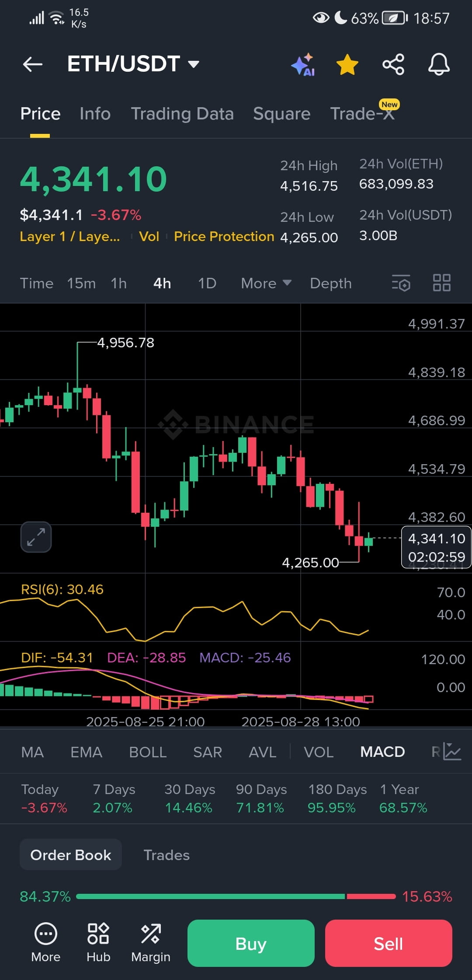
Task: Tap the MACD: -25.46 value
Action: [245, 658]
